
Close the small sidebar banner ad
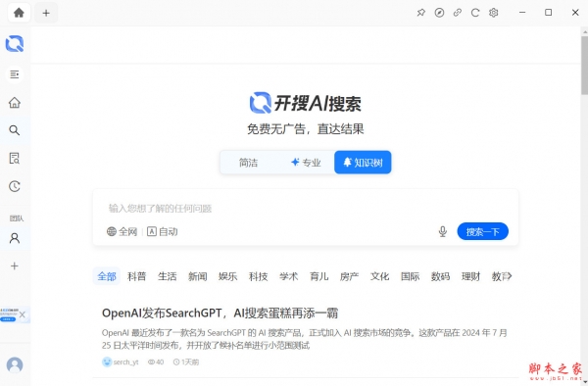(x=23, y=314)
